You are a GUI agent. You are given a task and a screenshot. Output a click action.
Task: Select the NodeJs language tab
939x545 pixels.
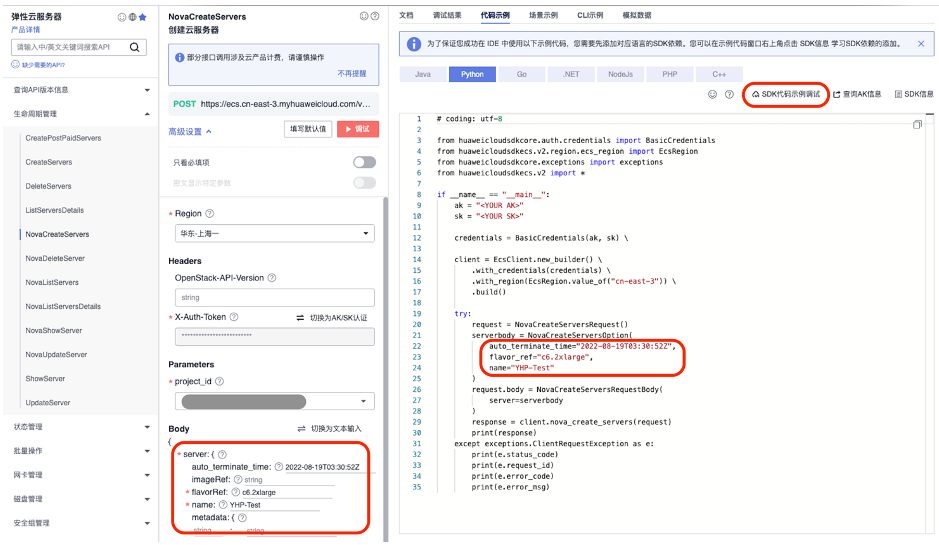[620, 74]
